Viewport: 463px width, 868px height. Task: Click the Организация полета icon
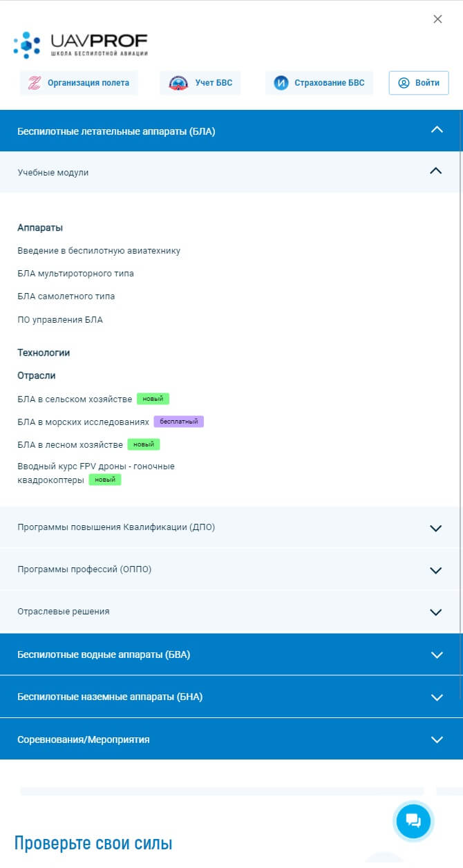(x=34, y=83)
